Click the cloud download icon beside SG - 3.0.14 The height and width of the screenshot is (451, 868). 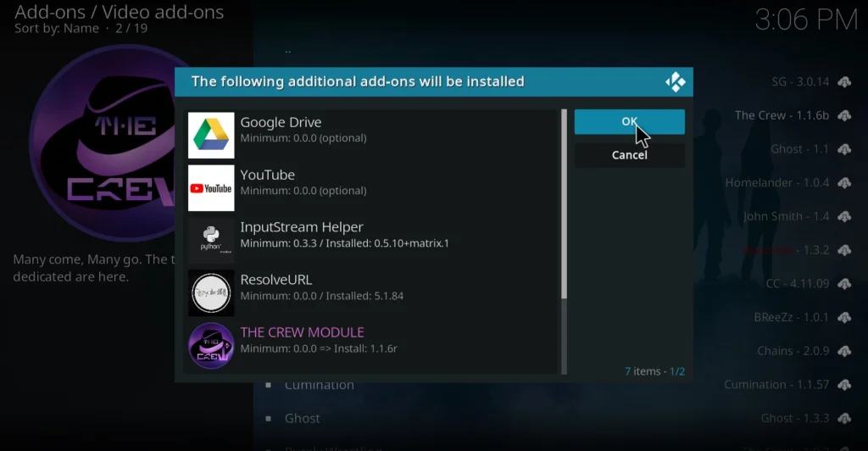(x=844, y=82)
